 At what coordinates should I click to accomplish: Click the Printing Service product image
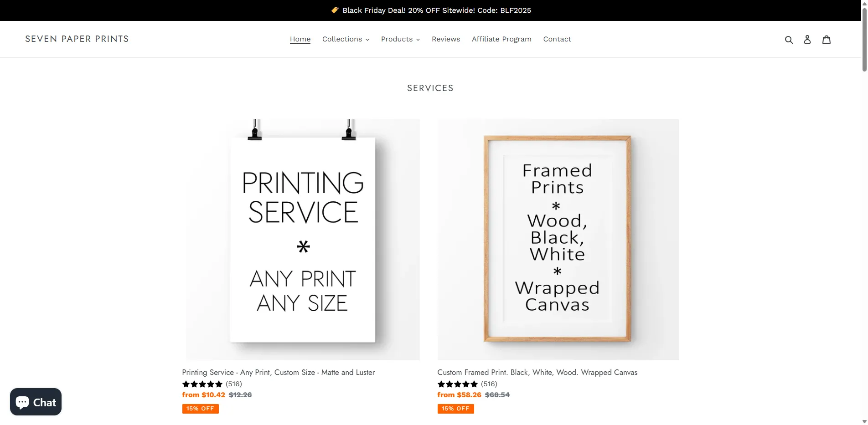click(302, 239)
